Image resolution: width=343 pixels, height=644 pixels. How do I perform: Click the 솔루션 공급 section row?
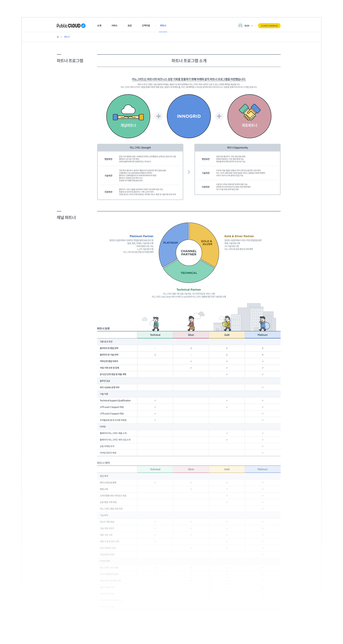188,381
